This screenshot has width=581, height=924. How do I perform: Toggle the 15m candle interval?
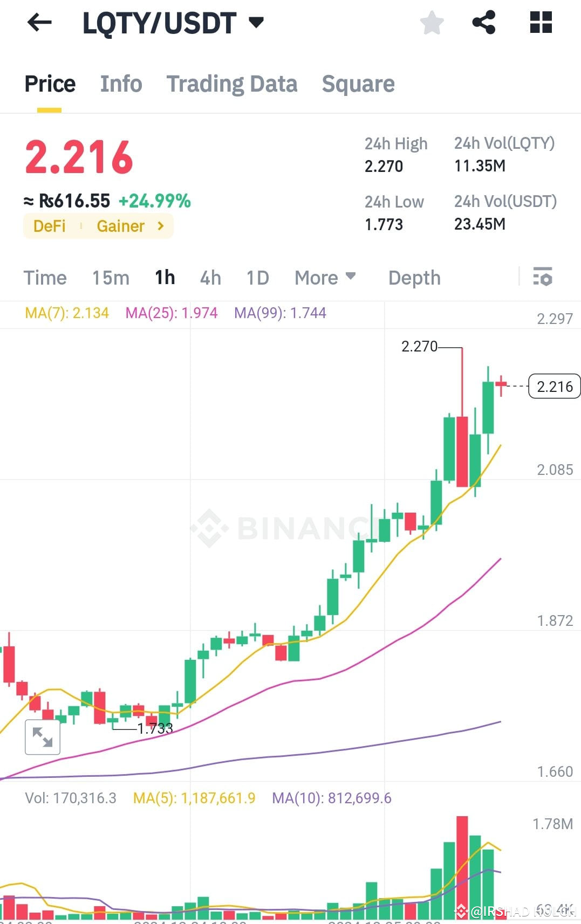pyautogui.click(x=110, y=278)
